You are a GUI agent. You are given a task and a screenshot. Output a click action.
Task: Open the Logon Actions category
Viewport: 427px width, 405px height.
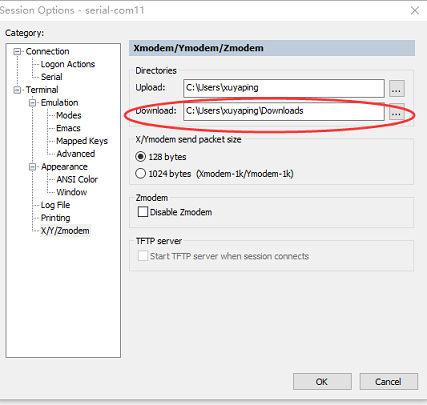[68, 64]
